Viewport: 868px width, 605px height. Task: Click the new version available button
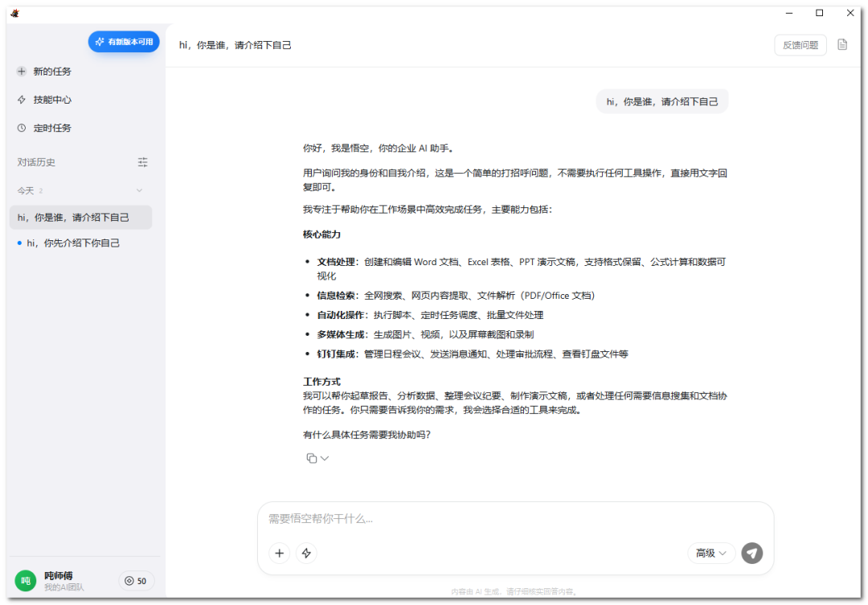tap(124, 42)
